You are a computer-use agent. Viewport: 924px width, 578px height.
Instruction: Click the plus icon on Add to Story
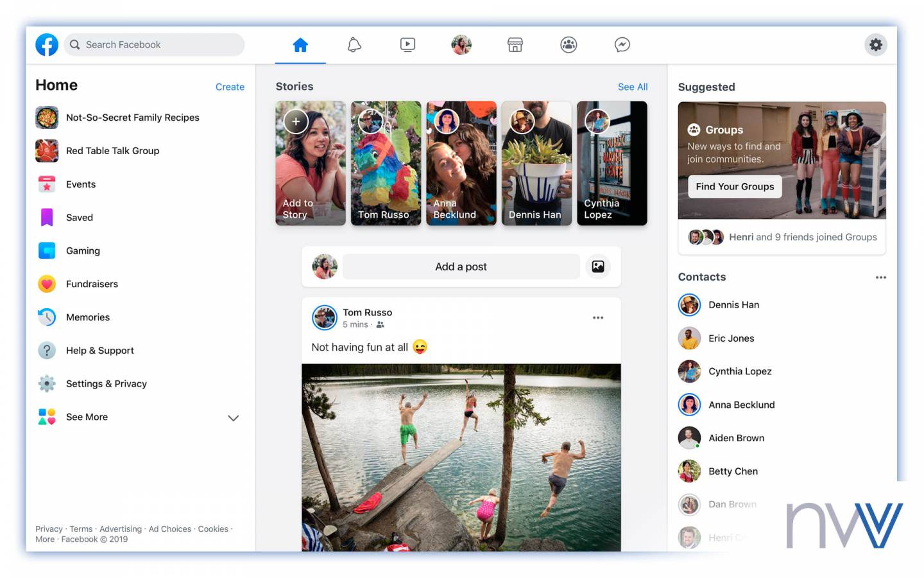pos(296,121)
